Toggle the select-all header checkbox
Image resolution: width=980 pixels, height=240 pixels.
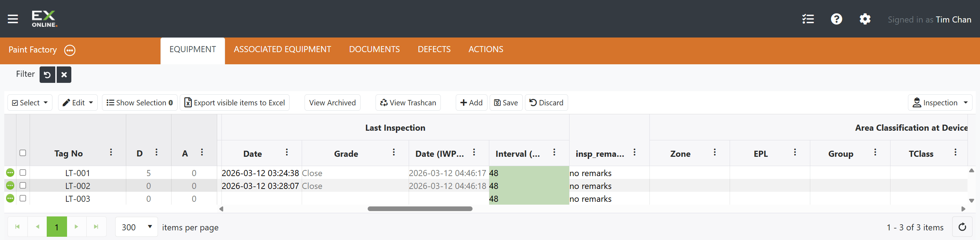click(x=23, y=153)
